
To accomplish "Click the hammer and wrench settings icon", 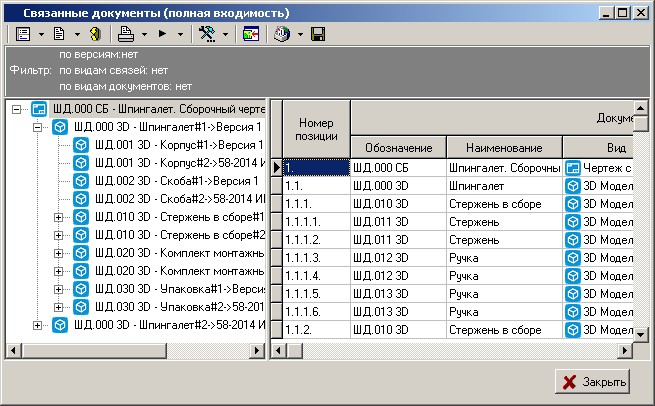I will 207,34.
